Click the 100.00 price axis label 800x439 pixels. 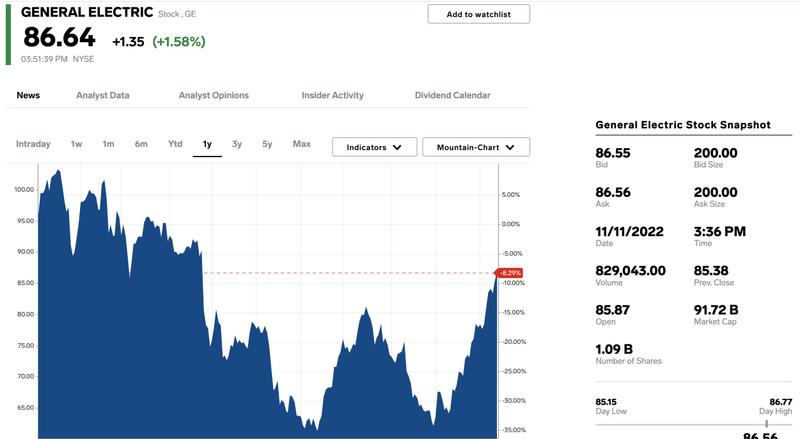24,190
